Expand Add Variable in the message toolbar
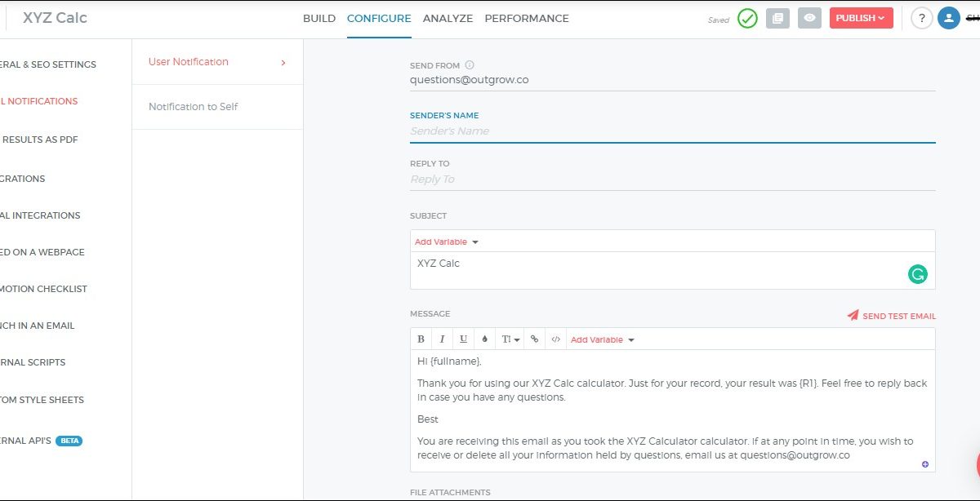The height and width of the screenshot is (501, 980). point(602,339)
